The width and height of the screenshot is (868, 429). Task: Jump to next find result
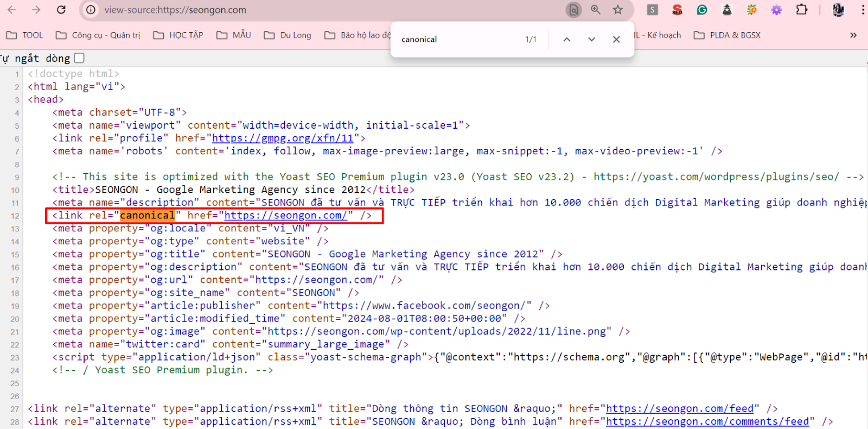[591, 39]
